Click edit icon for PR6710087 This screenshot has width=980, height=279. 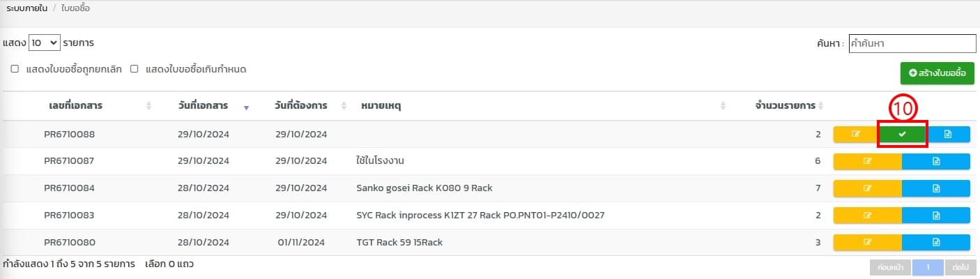pos(867,161)
